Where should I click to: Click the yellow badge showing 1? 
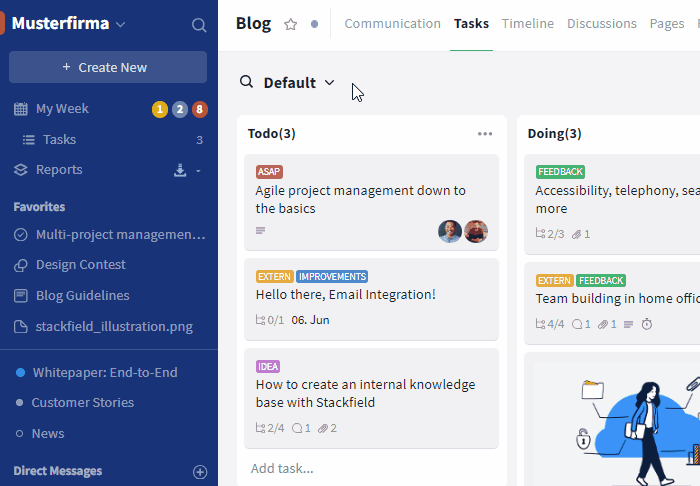[x=160, y=109]
